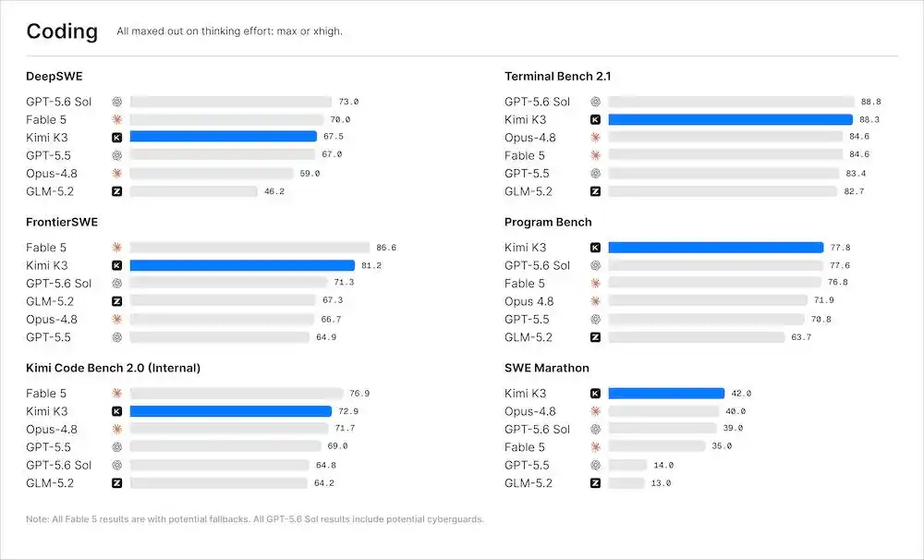
Task: Click the Kimi Code Bench 2.0 (Internal) heading
Action: point(113,368)
